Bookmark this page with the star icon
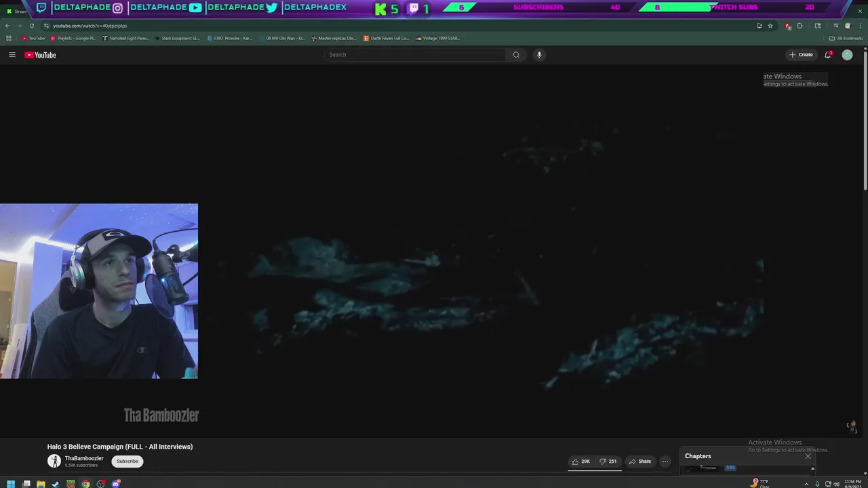The height and width of the screenshot is (488, 868). (x=770, y=26)
